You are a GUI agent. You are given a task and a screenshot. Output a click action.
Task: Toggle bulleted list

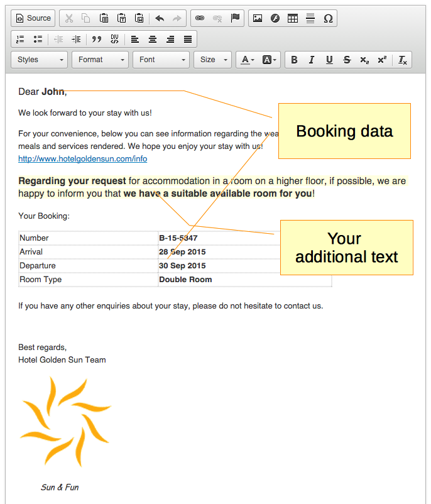(38, 39)
